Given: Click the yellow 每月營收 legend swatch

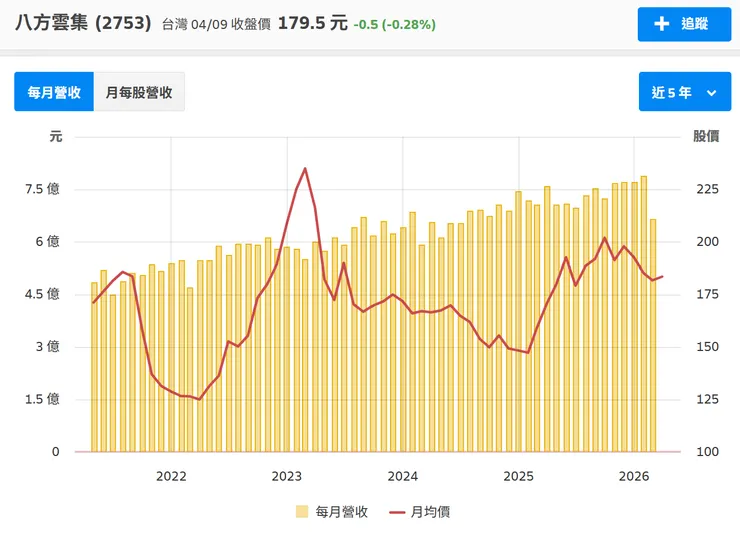Looking at the screenshot, I should [x=302, y=512].
